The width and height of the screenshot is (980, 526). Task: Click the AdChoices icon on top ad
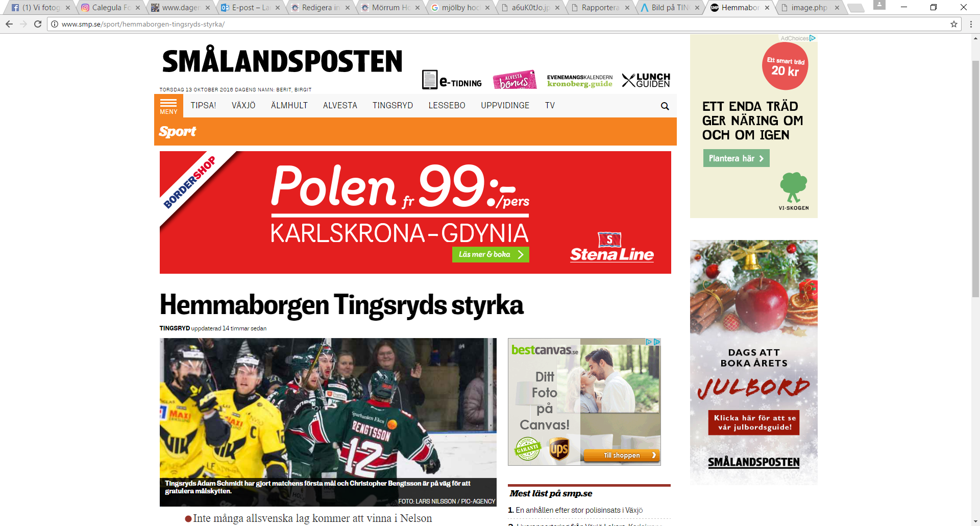(813, 38)
